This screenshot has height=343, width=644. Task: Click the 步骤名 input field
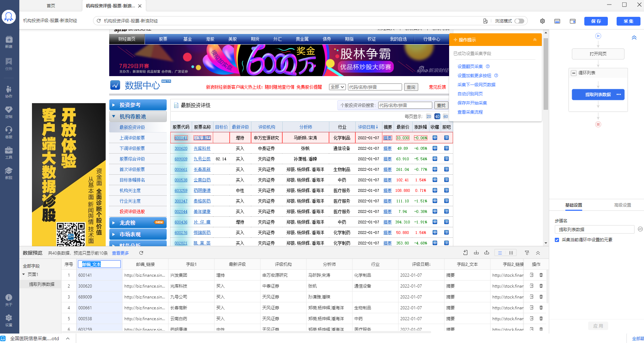(594, 229)
